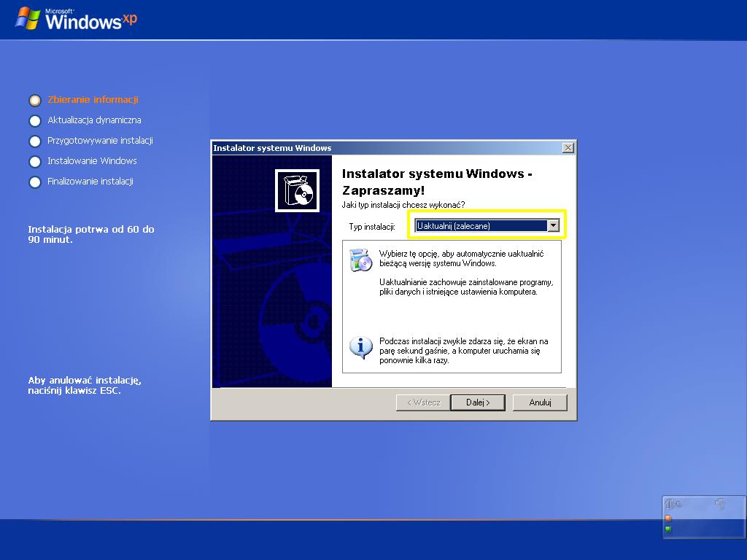
Task: Click the 'Aby anulować instalację' ESC hint text
Action: (85, 385)
